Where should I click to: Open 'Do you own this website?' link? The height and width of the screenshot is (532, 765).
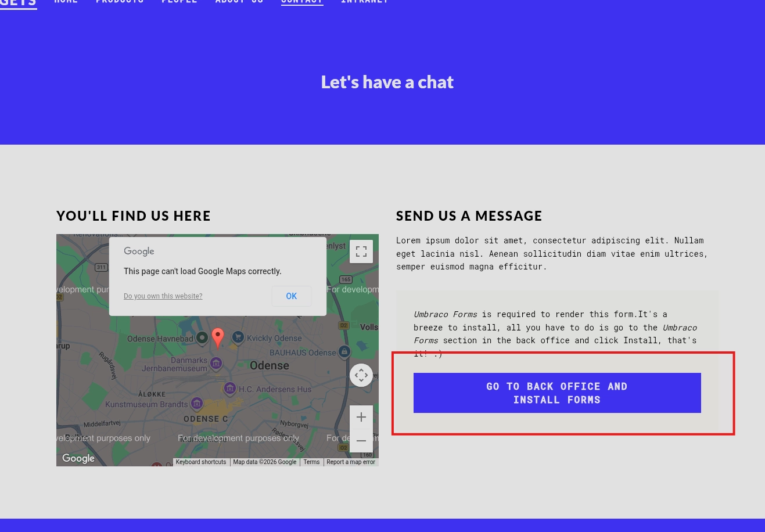pos(163,296)
